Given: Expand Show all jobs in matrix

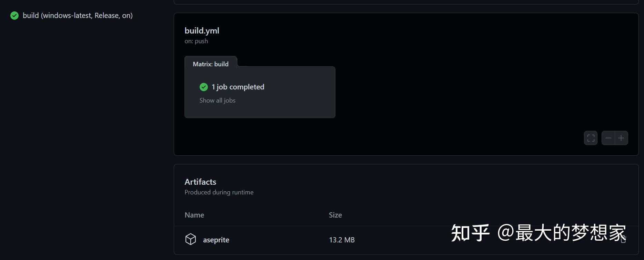Looking at the screenshot, I should pyautogui.click(x=217, y=100).
